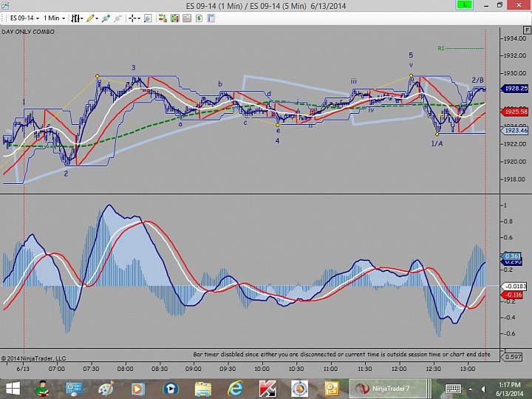Click the -0.116 red indicator marker
Image resolution: width=532 pixels, height=399 pixels.
coord(512,295)
